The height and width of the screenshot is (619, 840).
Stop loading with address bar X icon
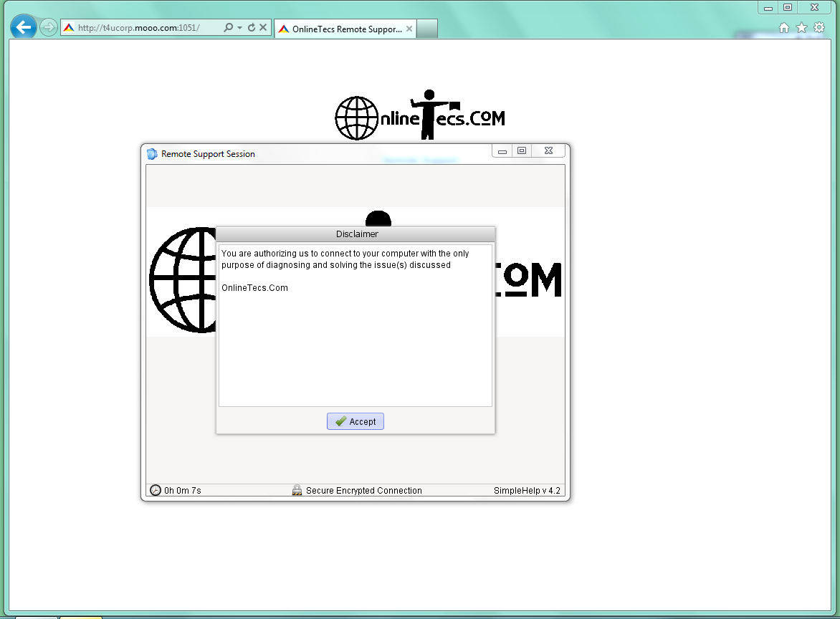pyautogui.click(x=263, y=27)
